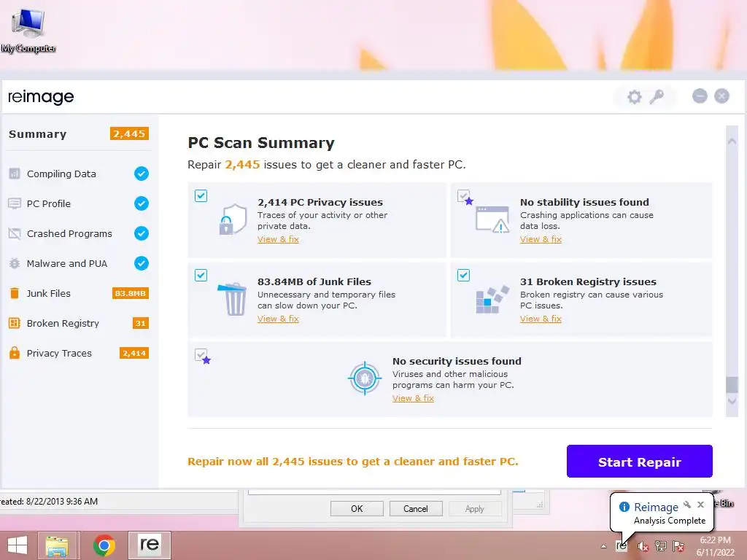
Task: Open the PC Profile section
Action: [79, 203]
